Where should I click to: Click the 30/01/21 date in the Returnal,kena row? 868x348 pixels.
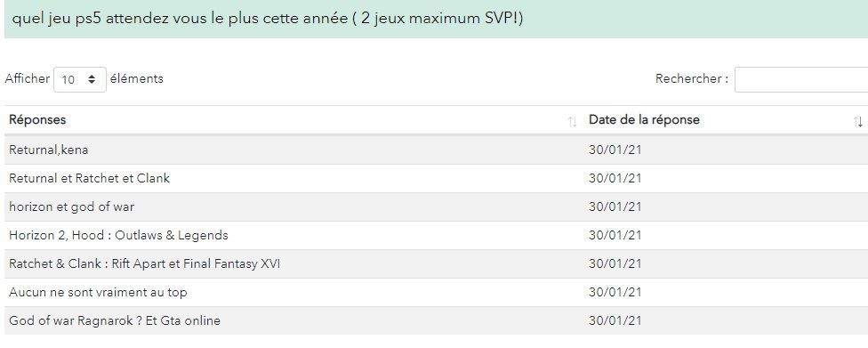coord(615,150)
